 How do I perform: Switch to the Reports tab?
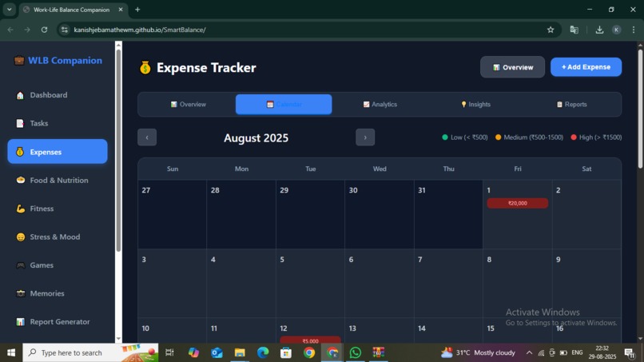[572, 105]
